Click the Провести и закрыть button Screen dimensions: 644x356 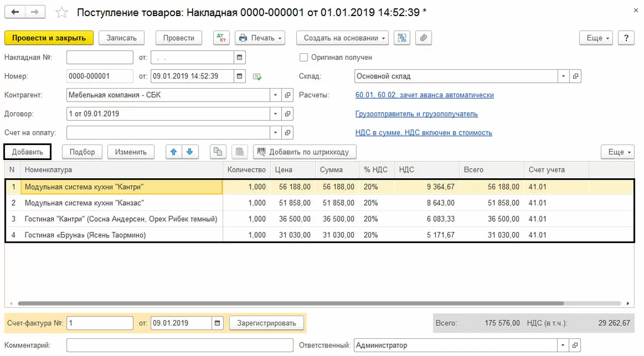point(49,38)
